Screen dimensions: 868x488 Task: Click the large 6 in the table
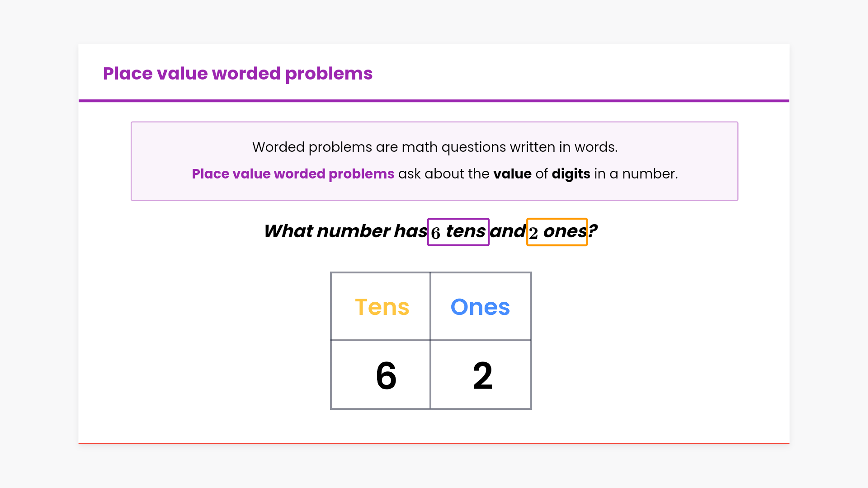click(x=386, y=375)
